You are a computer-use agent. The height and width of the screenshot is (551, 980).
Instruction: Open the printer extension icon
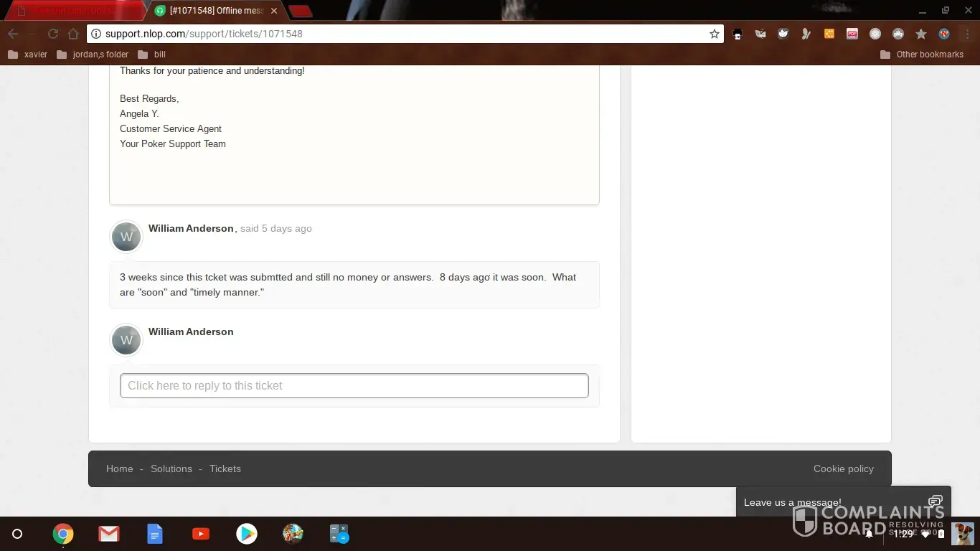[737, 34]
